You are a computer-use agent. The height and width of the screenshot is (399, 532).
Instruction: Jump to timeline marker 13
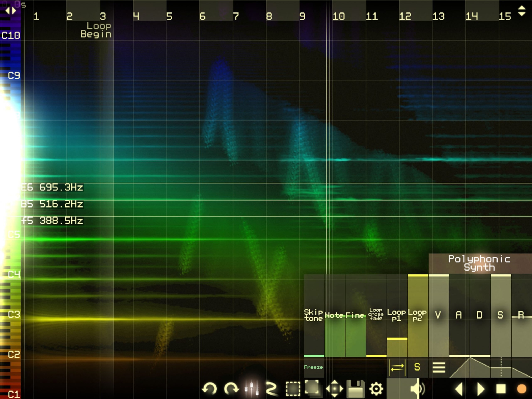438,16
